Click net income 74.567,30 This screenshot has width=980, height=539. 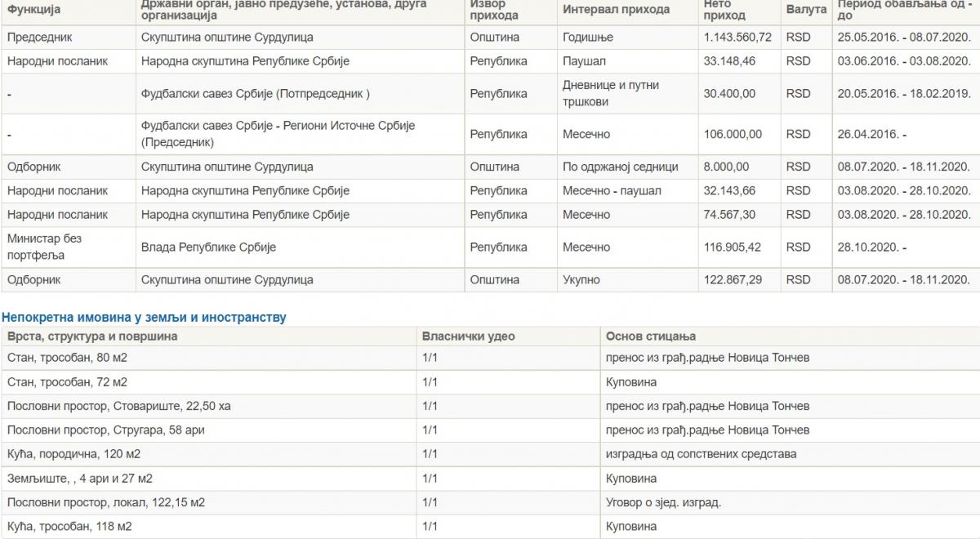[x=729, y=215]
